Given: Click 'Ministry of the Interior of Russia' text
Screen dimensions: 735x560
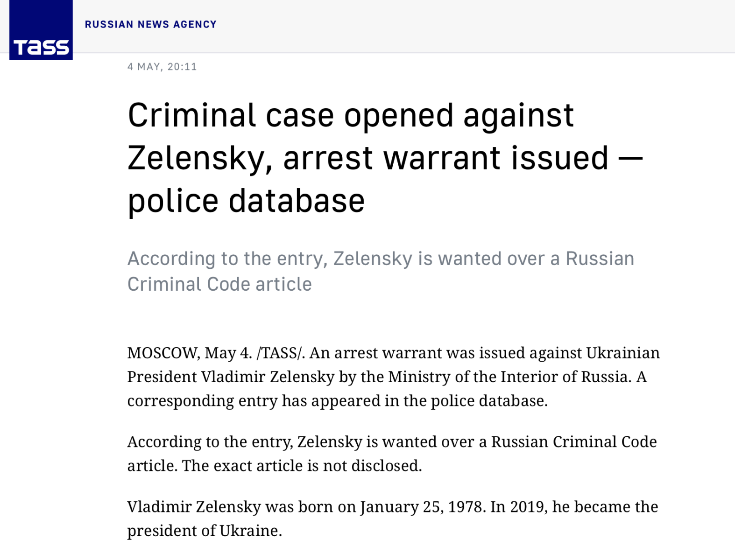Looking at the screenshot, I should click(x=508, y=377).
